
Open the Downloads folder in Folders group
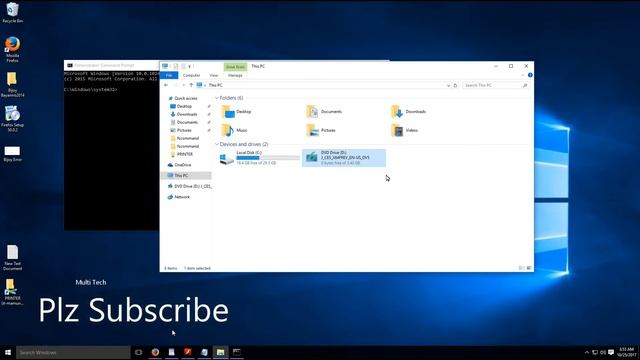pos(409,111)
